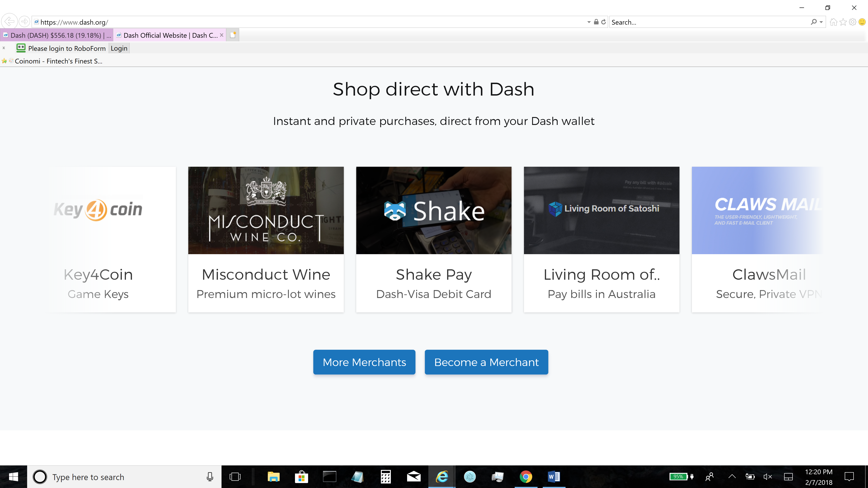
Task: Click the search magnifier icon
Action: [x=814, y=22]
